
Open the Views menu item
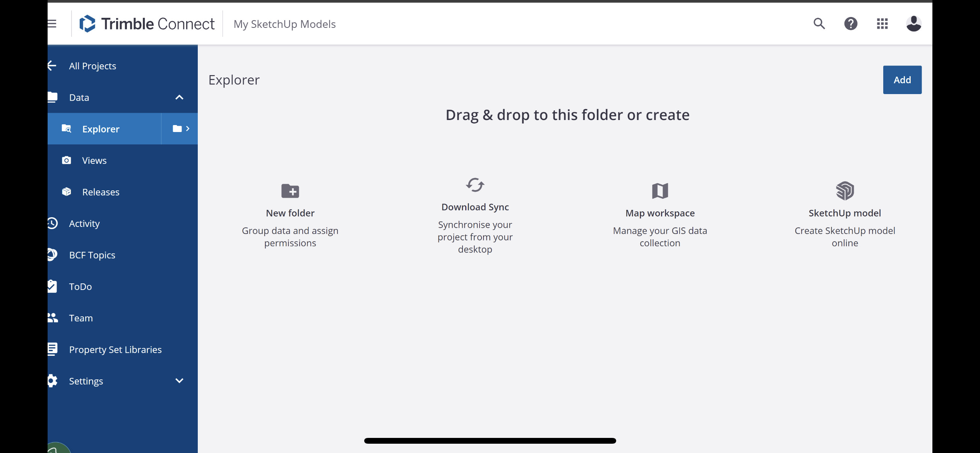(x=123, y=160)
